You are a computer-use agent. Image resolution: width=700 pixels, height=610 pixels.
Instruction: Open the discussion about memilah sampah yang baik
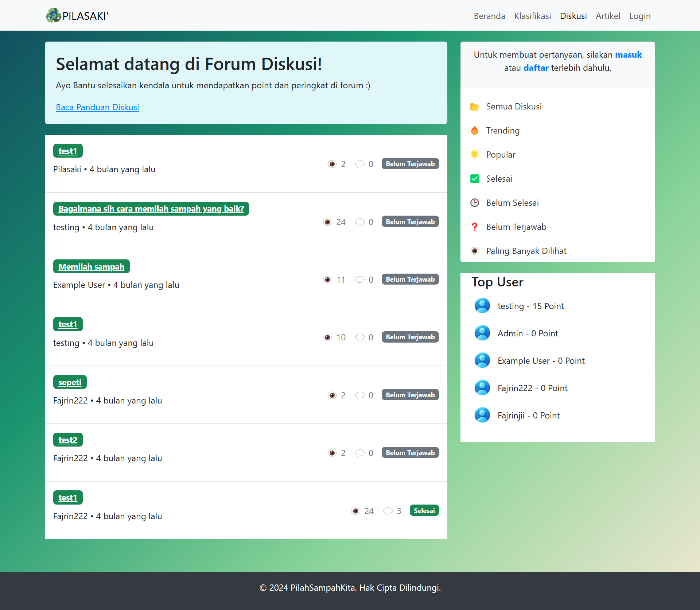point(151,209)
